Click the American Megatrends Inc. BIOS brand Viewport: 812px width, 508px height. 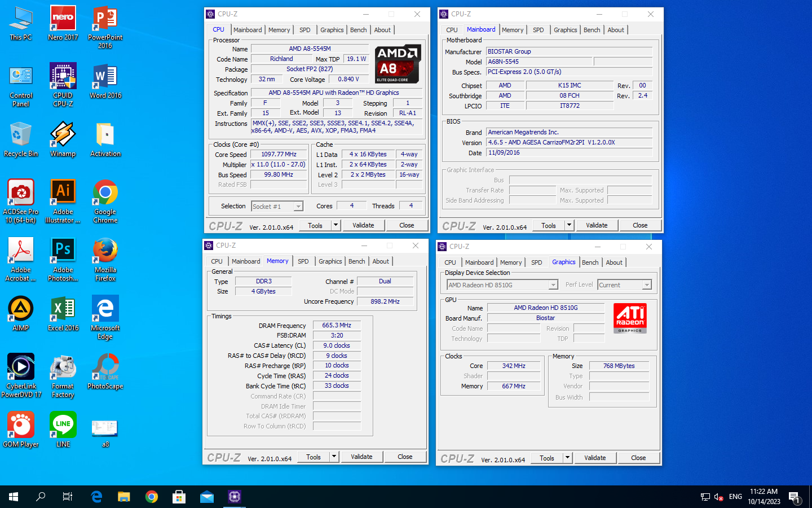point(570,132)
